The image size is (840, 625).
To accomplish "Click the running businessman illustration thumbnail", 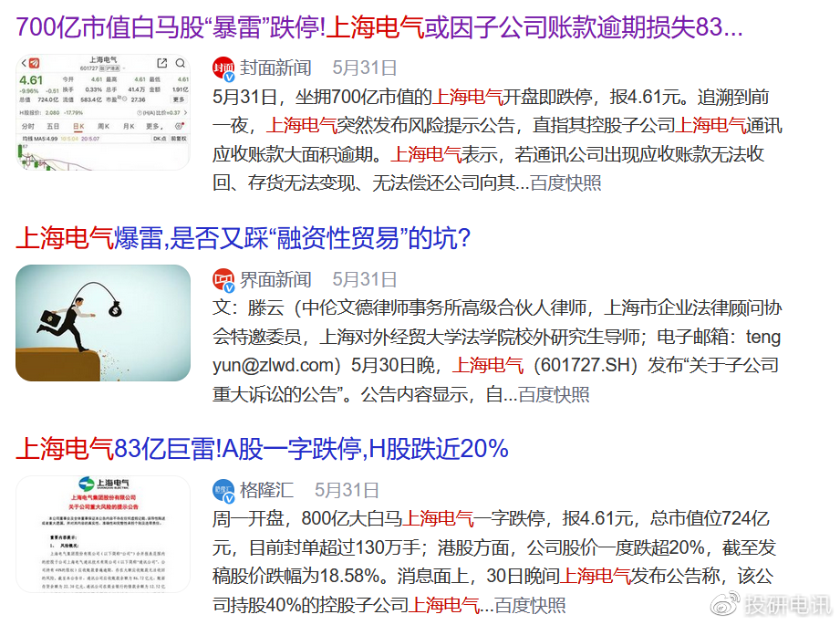I will pos(103,323).
